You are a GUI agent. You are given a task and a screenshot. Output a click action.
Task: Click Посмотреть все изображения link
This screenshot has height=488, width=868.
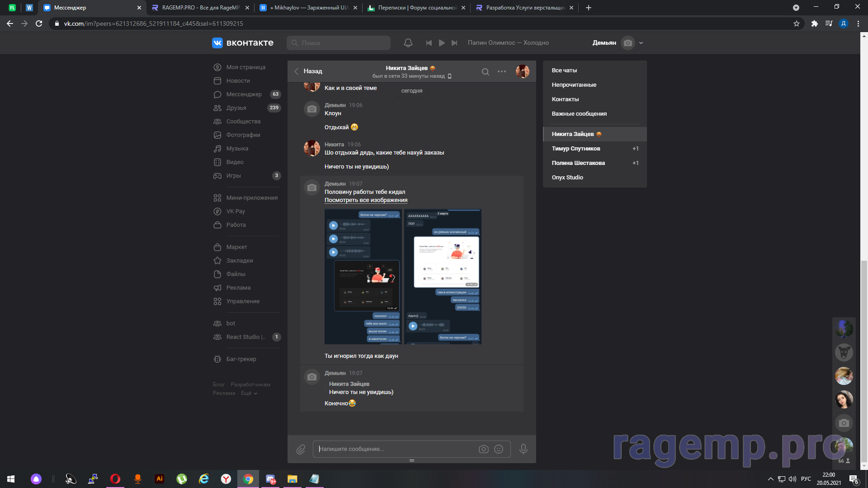coord(366,200)
